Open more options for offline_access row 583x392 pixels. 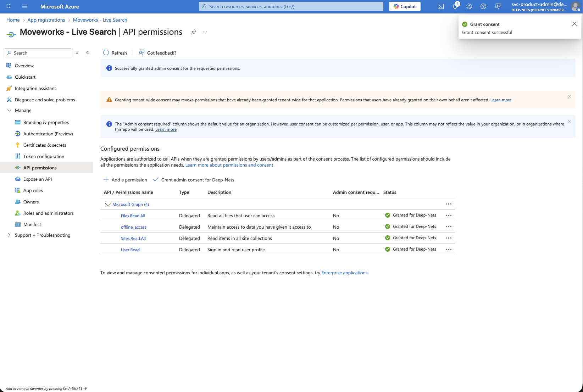point(449,227)
